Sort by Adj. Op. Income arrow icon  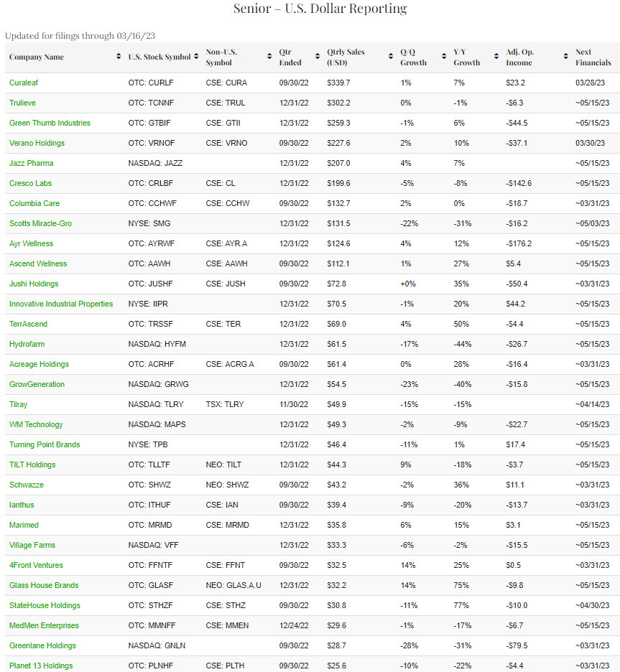(x=565, y=57)
